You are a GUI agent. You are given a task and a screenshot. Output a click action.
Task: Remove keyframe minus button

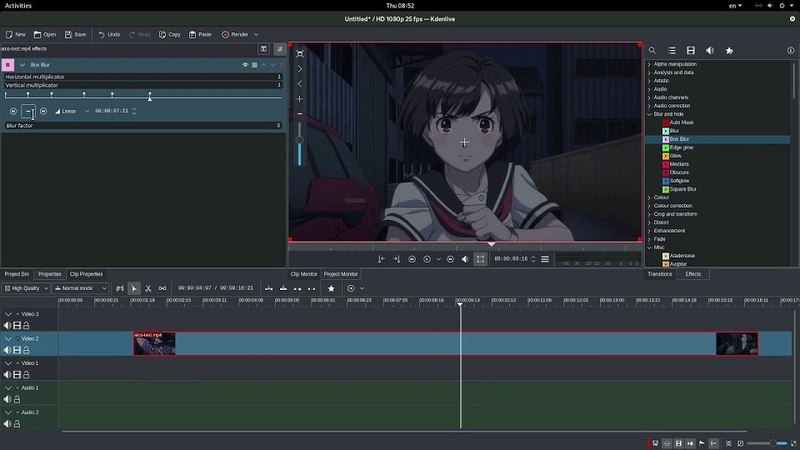coord(29,111)
